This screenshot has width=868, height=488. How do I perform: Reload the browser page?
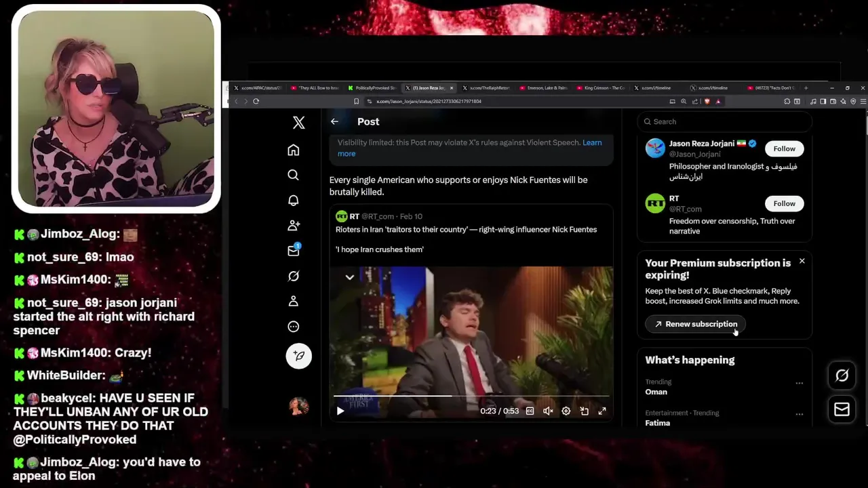(256, 101)
